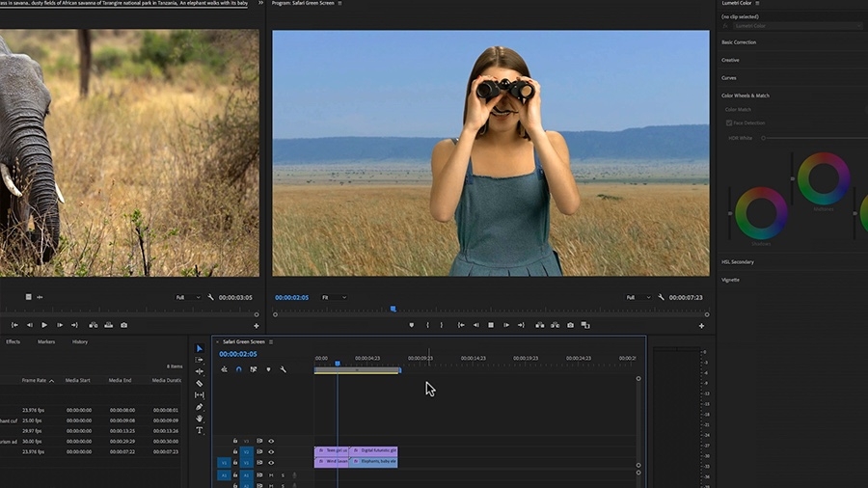Switch to the Effects tab
Screen dimensions: 868x488
point(13,342)
